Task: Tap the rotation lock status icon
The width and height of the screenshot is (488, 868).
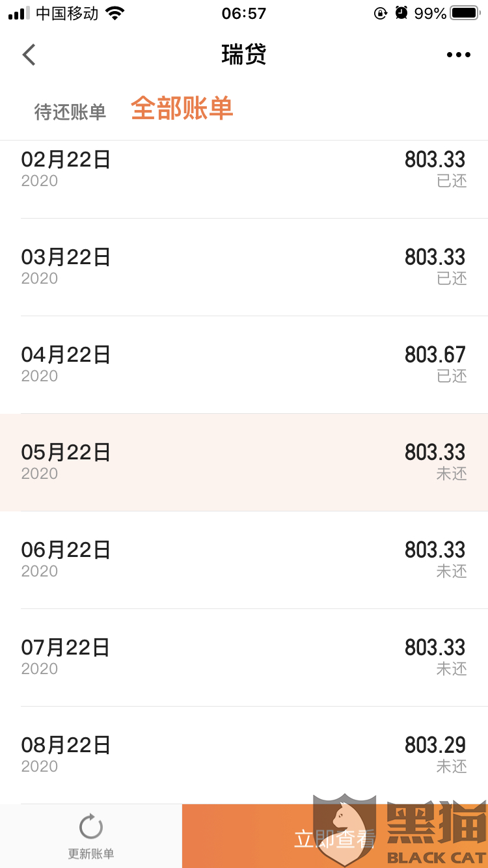Action: (381, 14)
